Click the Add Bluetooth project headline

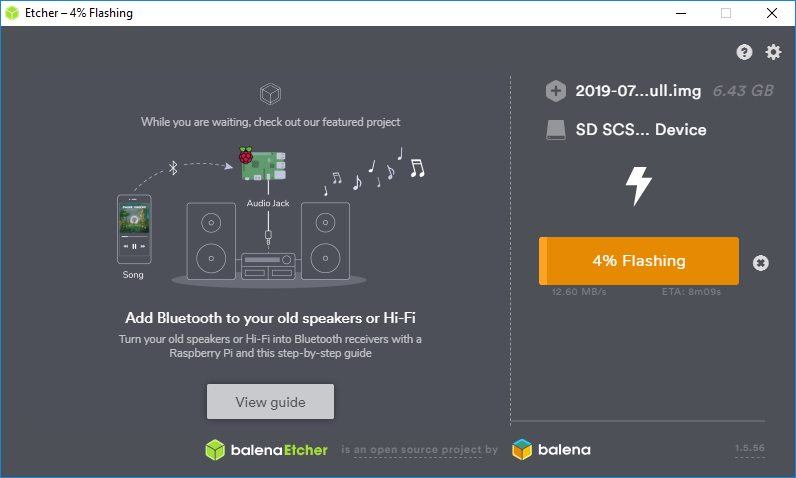[270, 318]
